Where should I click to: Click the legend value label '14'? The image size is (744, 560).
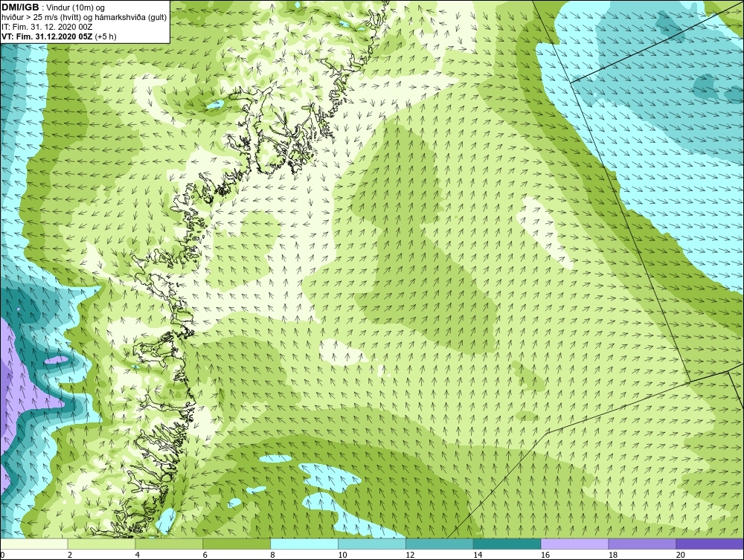(478, 555)
